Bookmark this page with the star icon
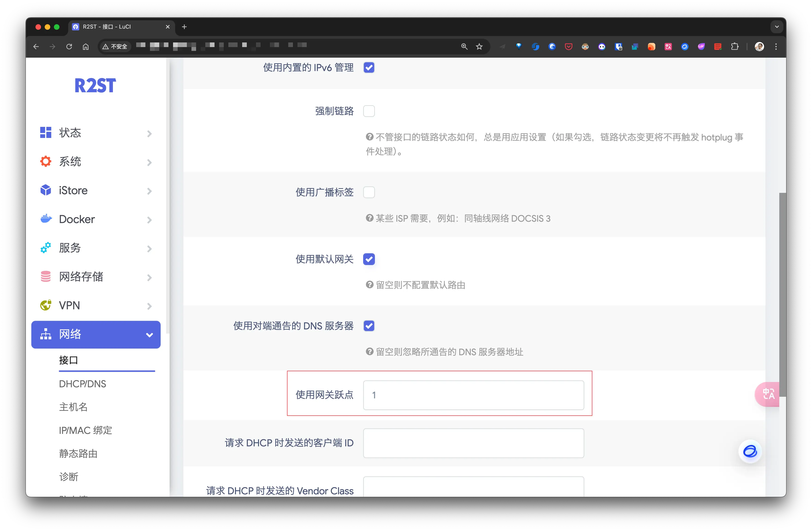Image resolution: width=812 pixels, height=531 pixels. click(x=479, y=46)
